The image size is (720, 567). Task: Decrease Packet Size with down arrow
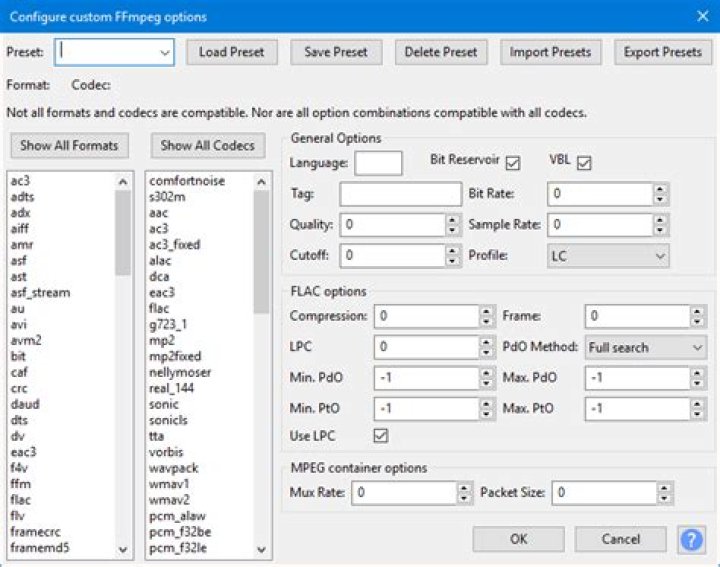pyautogui.click(x=664, y=498)
